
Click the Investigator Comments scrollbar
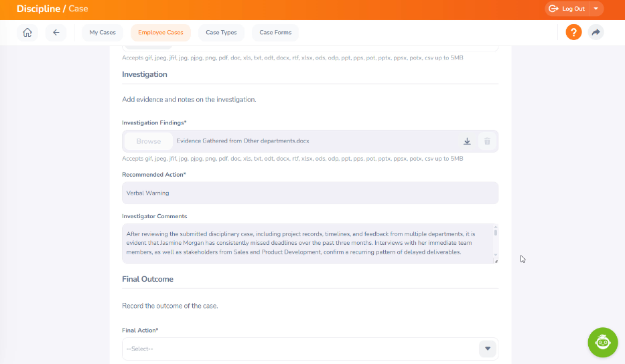point(496,243)
